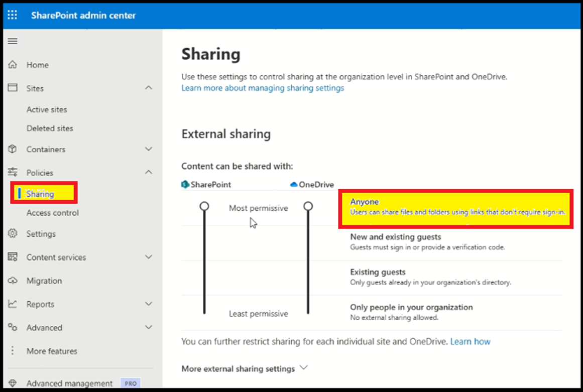Click the Settings gear icon
The image size is (583, 392).
pos(13,233)
